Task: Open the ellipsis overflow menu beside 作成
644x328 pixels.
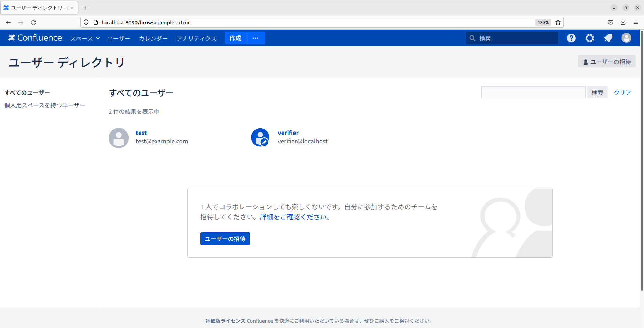Action: pos(256,38)
